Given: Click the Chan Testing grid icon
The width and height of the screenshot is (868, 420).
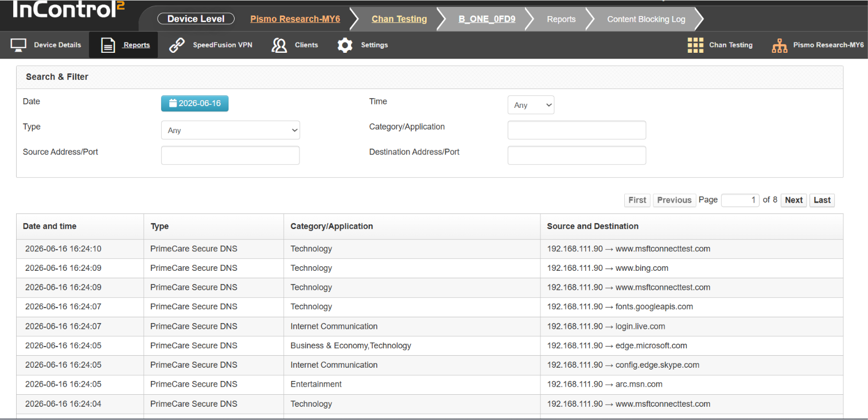Looking at the screenshot, I should click(695, 45).
